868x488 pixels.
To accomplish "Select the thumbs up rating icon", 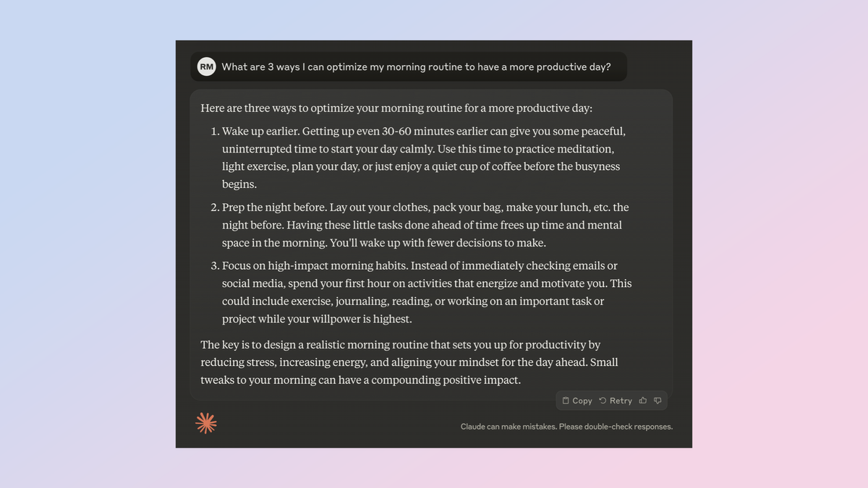I will click(x=642, y=400).
